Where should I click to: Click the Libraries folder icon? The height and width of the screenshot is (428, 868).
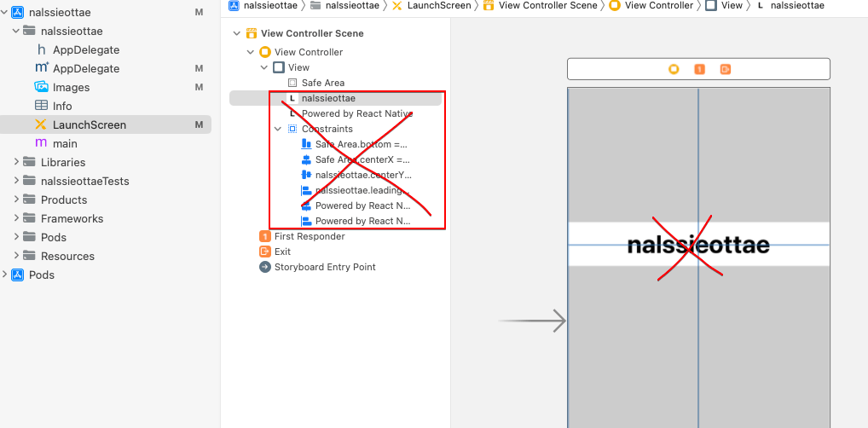[x=29, y=162]
